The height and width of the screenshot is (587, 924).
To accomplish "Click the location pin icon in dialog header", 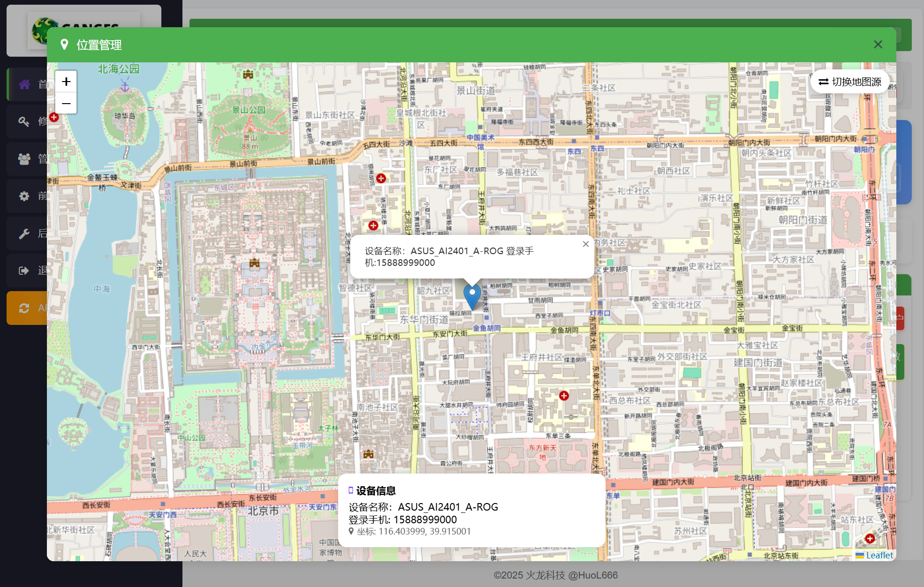I will pos(65,45).
